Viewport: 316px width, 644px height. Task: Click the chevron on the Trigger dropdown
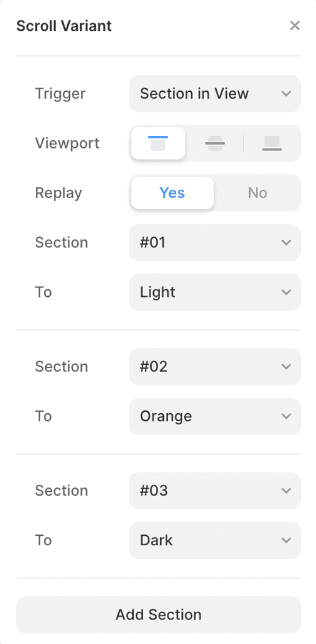pos(286,94)
